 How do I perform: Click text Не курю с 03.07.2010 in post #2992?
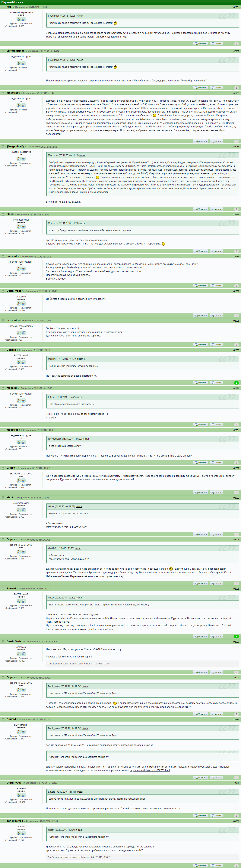pos(21,473)
